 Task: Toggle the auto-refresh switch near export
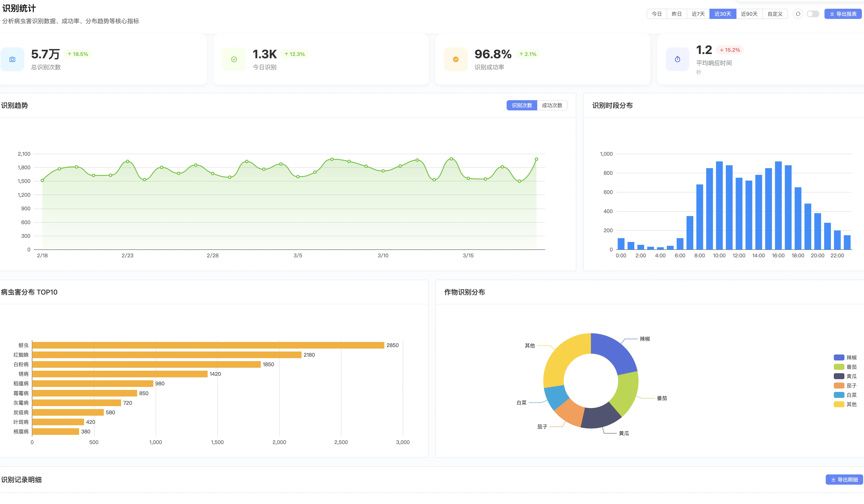click(813, 14)
